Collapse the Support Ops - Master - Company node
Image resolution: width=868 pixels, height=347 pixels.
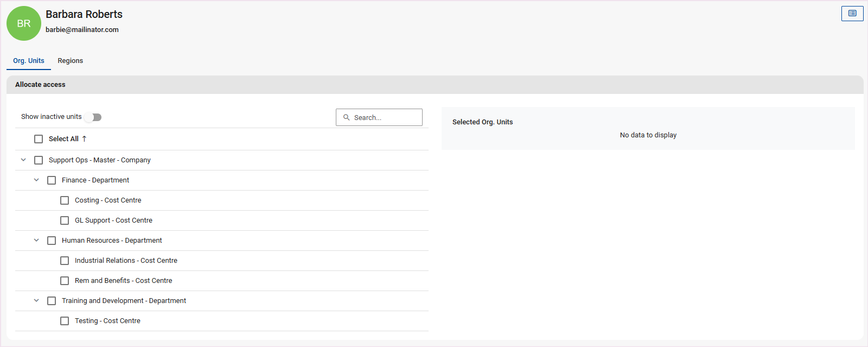coord(23,160)
